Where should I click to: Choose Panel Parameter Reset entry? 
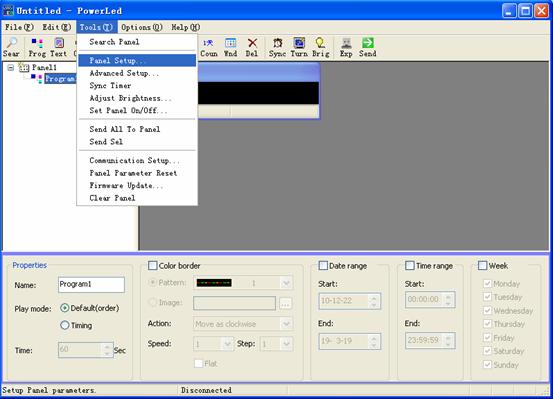click(x=137, y=173)
